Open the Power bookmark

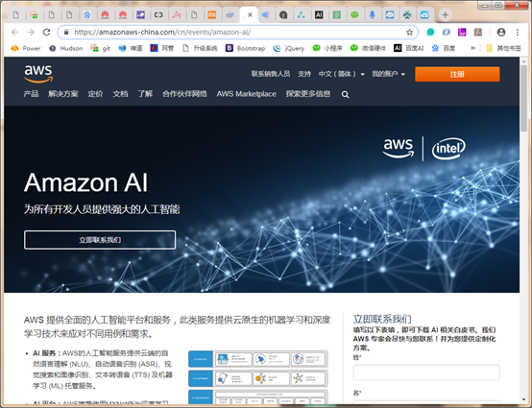(26, 49)
